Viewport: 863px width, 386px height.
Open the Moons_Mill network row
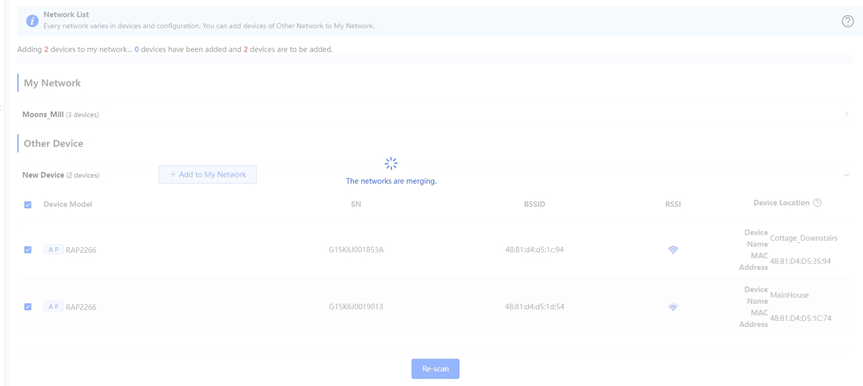[435, 115]
